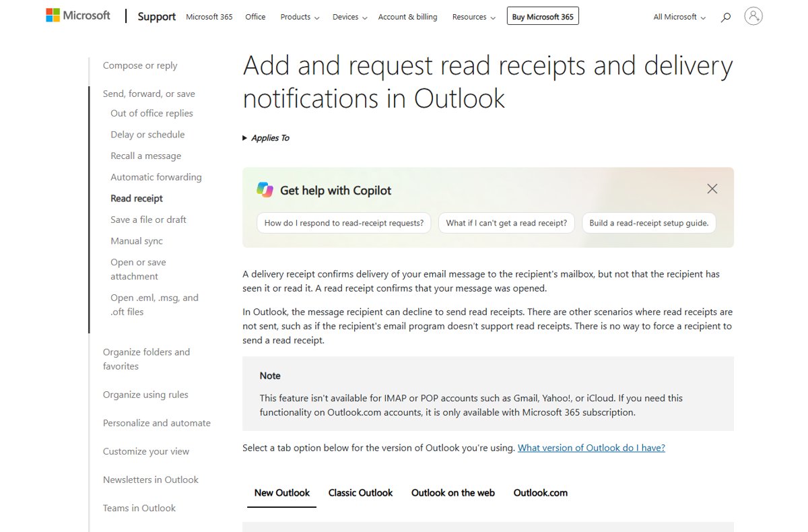Image resolution: width=808 pixels, height=532 pixels.
Task: Open the Support home link
Action: [x=157, y=17]
